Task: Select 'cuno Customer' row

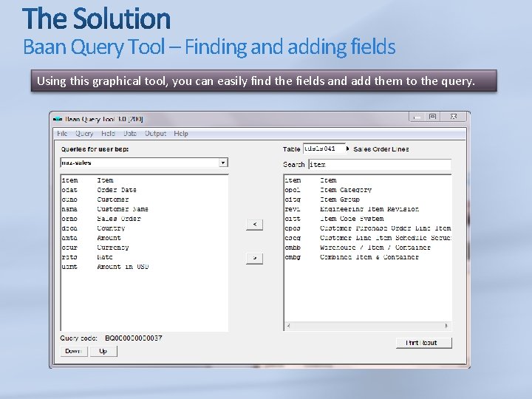Action: tap(145, 199)
